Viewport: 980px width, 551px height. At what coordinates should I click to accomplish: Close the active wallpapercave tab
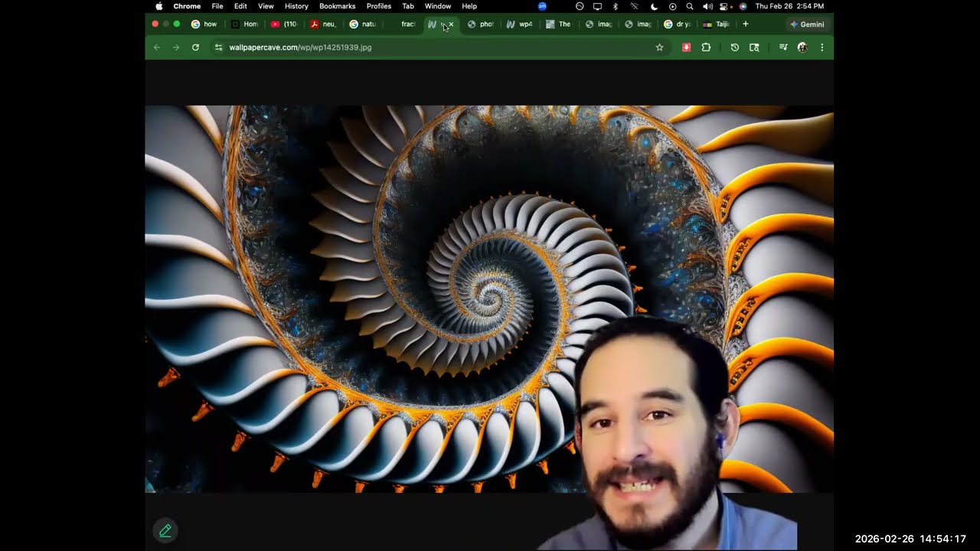451,24
